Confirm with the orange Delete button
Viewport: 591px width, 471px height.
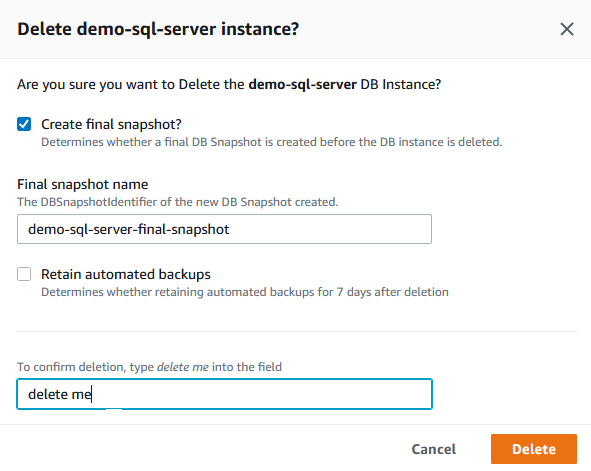pyautogui.click(x=534, y=449)
